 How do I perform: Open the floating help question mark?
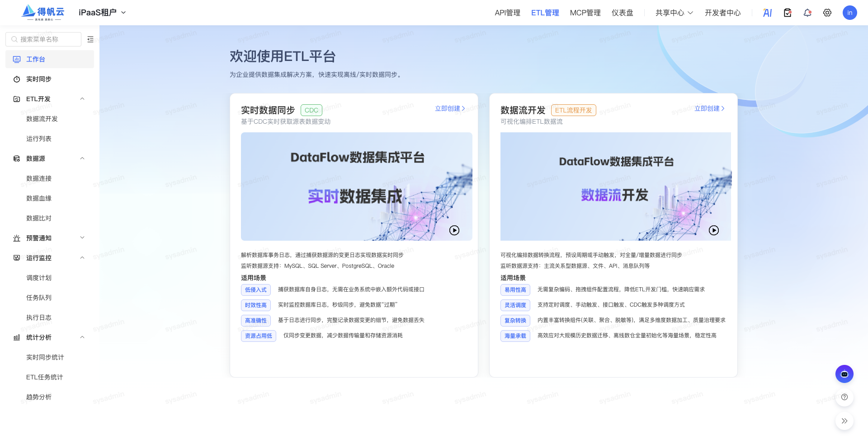[844, 397]
